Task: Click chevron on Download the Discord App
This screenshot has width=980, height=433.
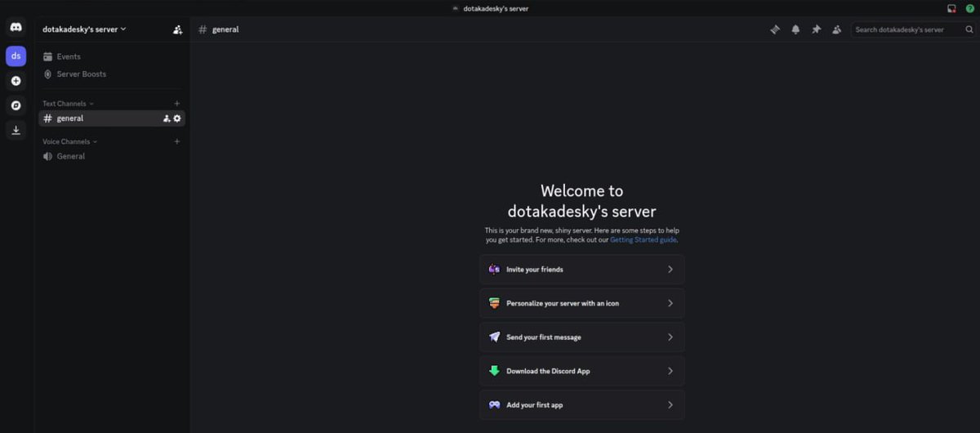Action: (670, 371)
